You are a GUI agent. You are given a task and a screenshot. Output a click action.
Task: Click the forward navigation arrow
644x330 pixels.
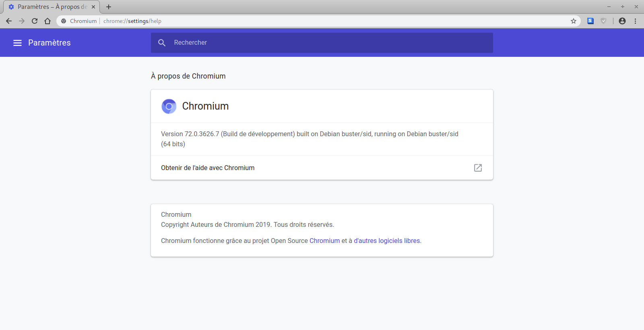tap(22, 21)
